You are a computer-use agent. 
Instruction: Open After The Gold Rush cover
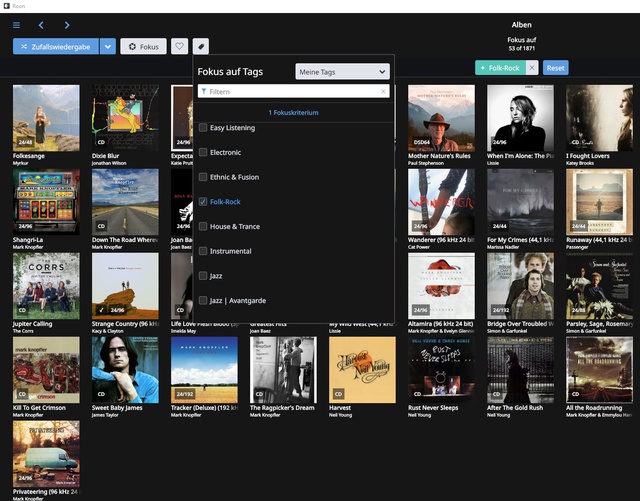520,370
